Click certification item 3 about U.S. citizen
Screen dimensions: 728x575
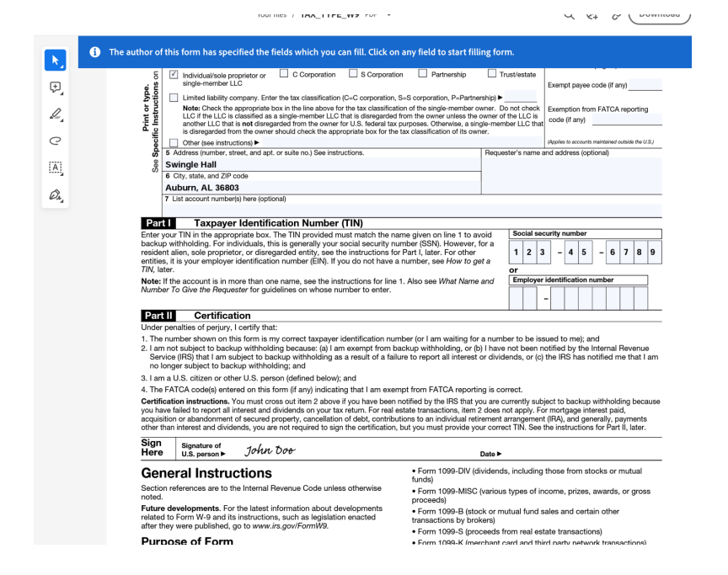tap(249, 378)
